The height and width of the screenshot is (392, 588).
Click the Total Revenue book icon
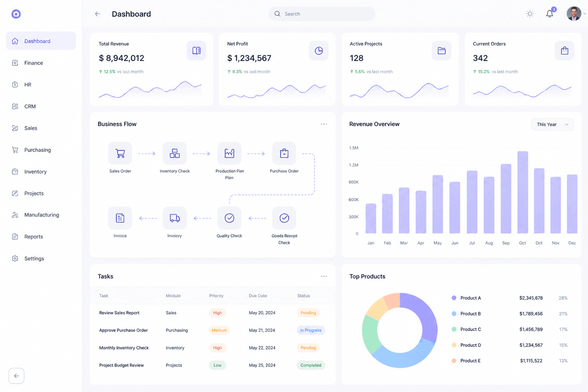click(x=196, y=51)
